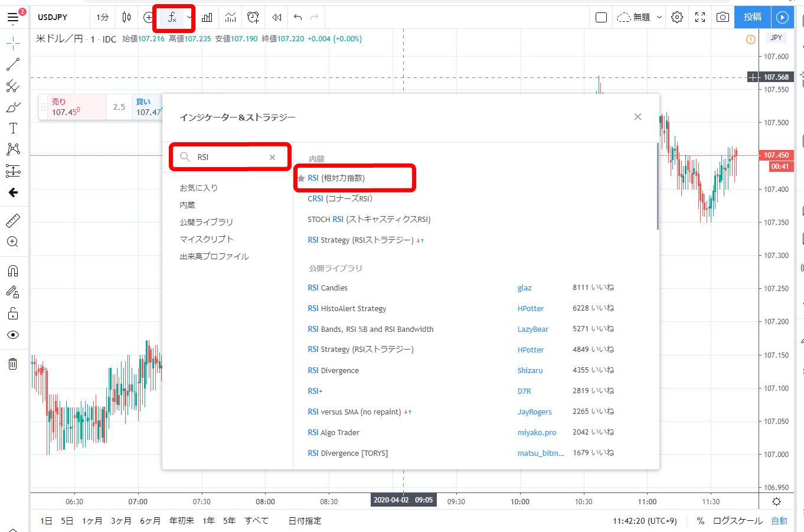
Task: Select the text annotation tool
Action: point(13,128)
